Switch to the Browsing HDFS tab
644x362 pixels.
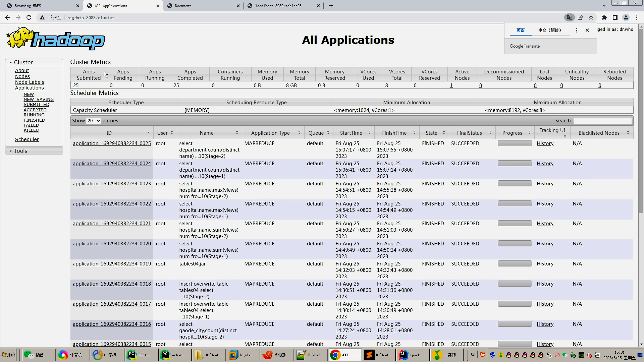[x=28, y=6]
